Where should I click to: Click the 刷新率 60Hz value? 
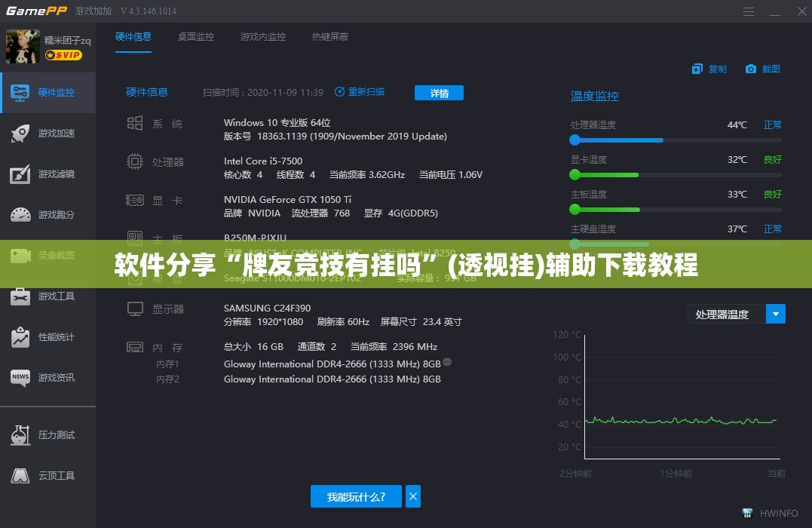click(343, 322)
